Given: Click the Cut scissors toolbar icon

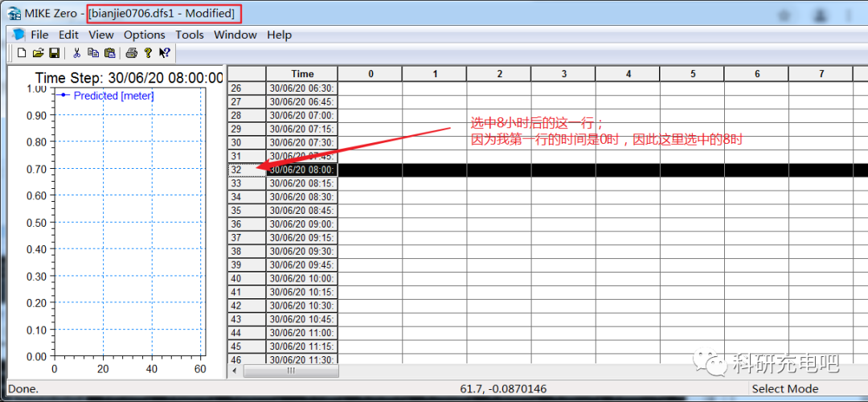Looking at the screenshot, I should click(77, 53).
